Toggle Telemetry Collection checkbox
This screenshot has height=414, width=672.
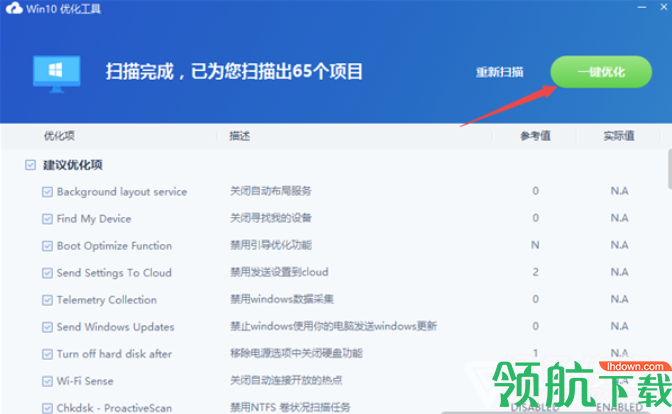pyautogui.click(x=47, y=300)
